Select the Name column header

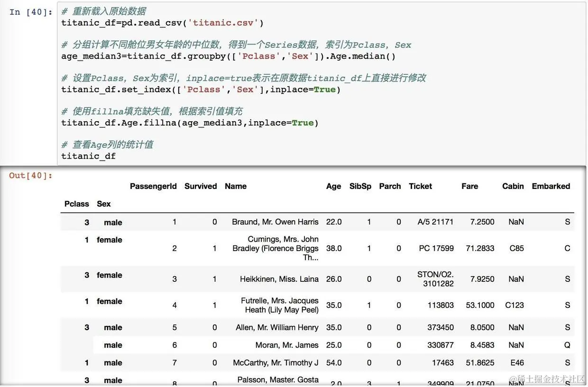click(236, 186)
